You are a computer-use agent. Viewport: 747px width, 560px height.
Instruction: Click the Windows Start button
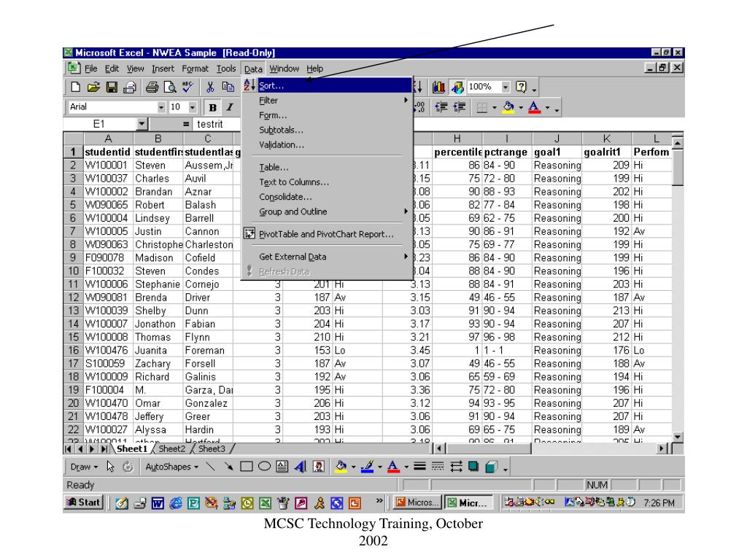(83, 502)
